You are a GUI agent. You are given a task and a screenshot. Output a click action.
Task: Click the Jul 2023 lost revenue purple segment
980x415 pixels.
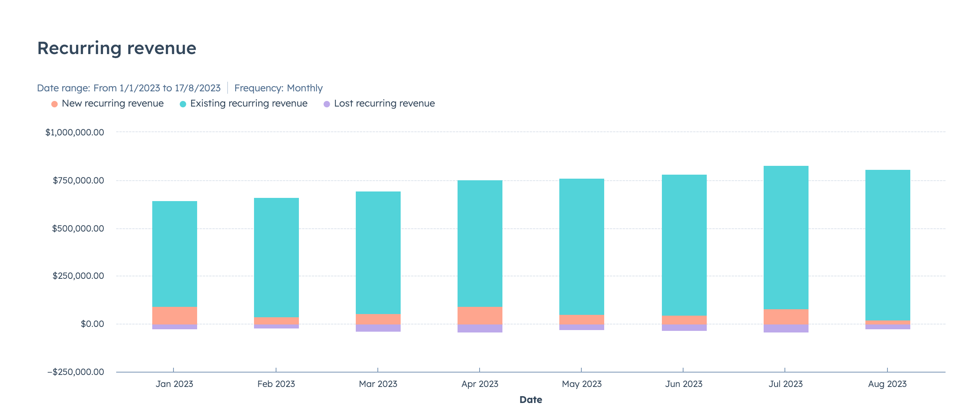(x=786, y=328)
